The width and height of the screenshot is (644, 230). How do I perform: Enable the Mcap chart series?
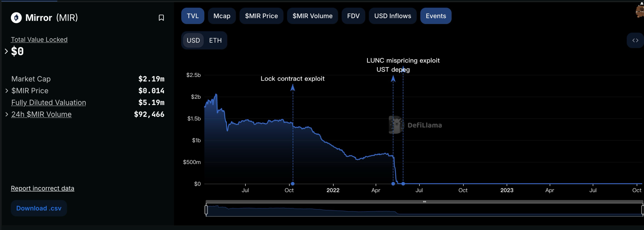(x=222, y=16)
